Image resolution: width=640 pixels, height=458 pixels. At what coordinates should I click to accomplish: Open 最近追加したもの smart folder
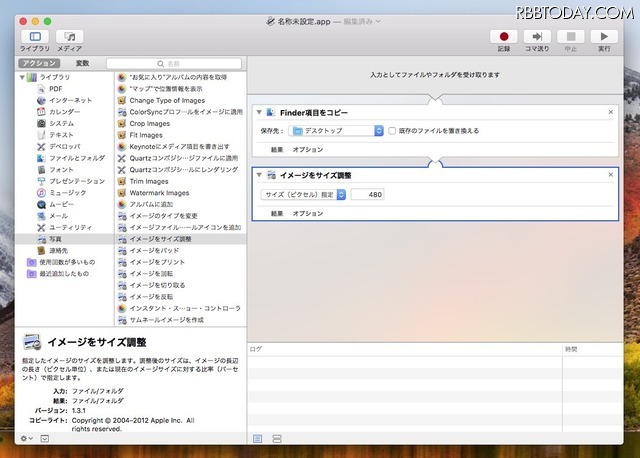[64, 273]
